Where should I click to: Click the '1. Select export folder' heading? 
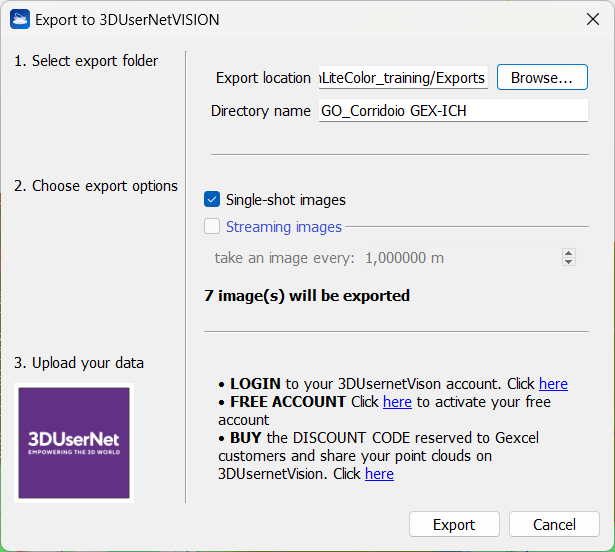click(x=86, y=61)
